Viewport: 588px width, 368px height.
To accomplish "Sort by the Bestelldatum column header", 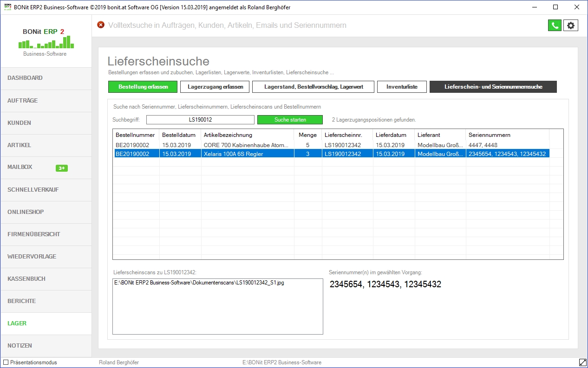I will click(x=180, y=135).
